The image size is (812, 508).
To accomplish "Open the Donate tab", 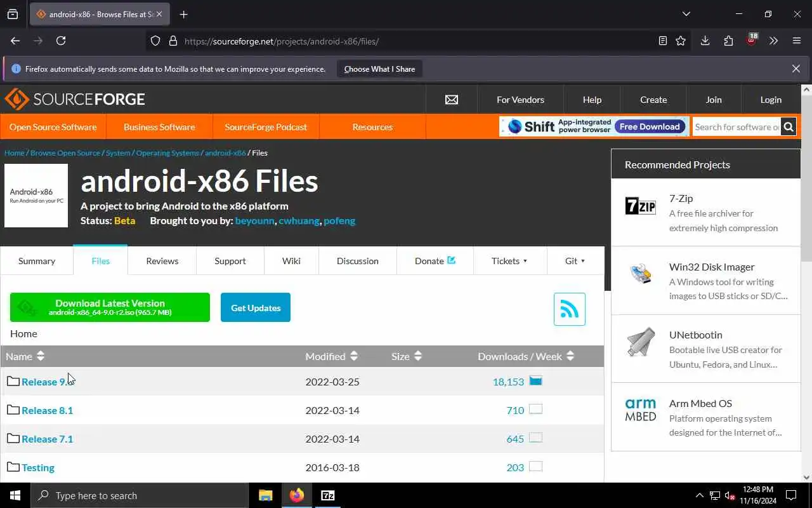I will (x=435, y=261).
